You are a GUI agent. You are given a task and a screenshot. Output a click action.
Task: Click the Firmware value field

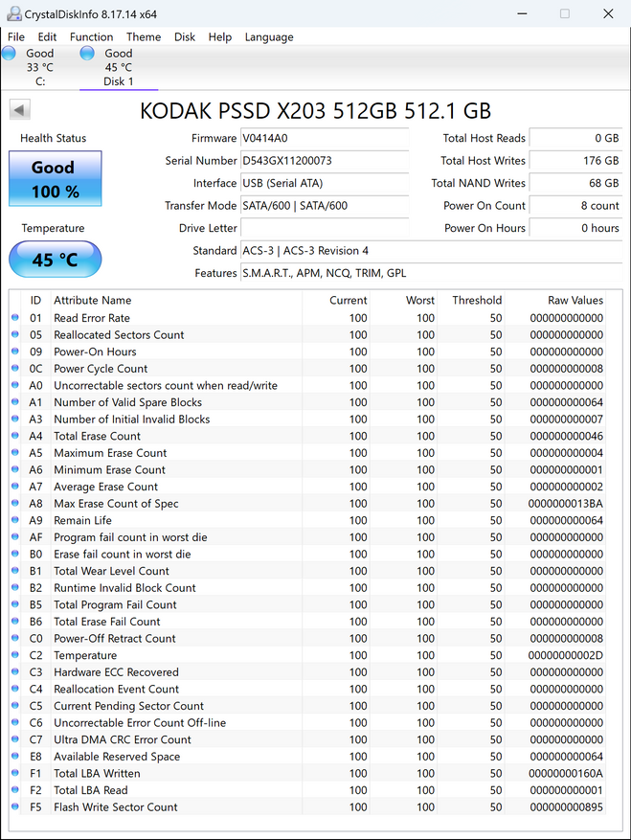tap(324, 138)
